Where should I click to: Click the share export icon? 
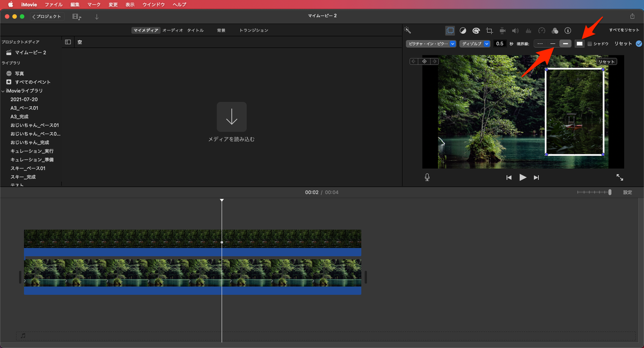click(x=632, y=17)
